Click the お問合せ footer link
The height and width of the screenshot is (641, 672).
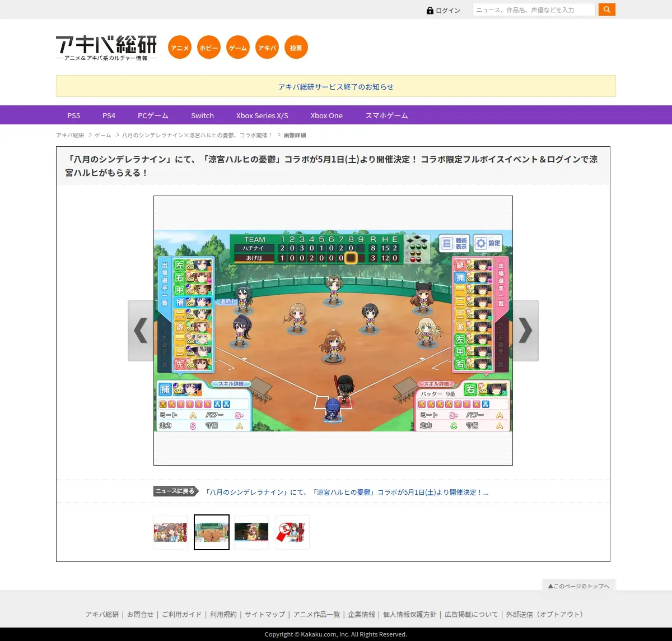pos(140,614)
